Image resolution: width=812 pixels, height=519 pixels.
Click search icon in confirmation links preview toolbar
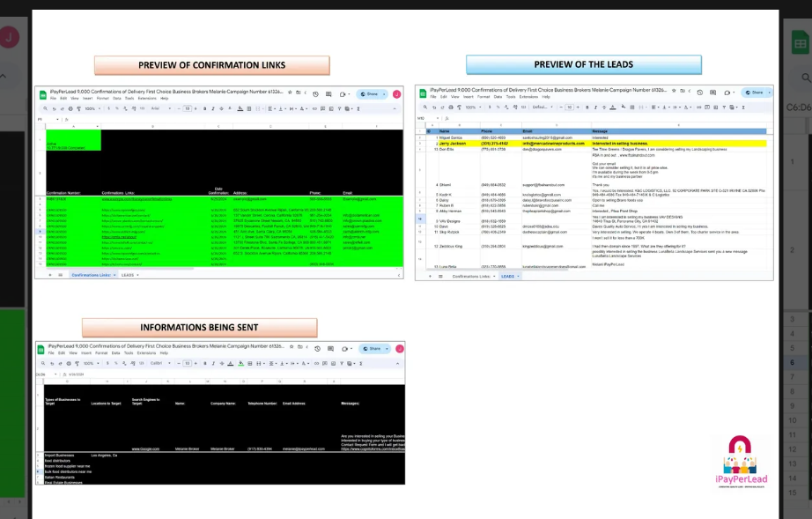[x=45, y=108]
